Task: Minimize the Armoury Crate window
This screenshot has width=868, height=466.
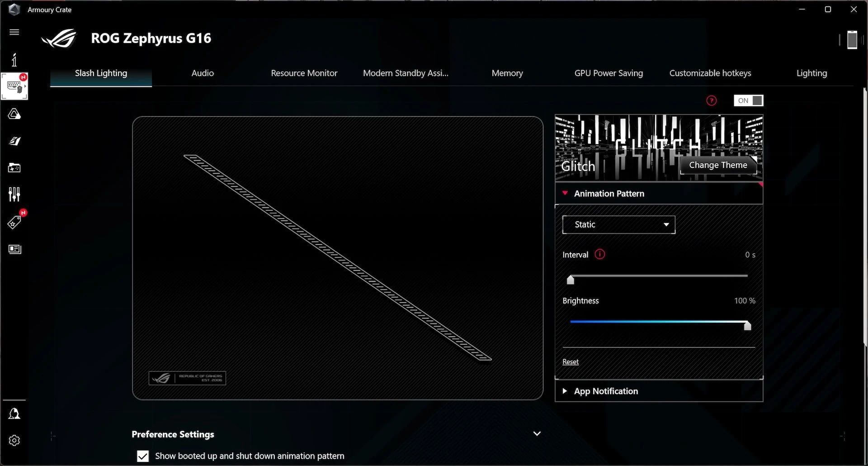Action: point(802,9)
